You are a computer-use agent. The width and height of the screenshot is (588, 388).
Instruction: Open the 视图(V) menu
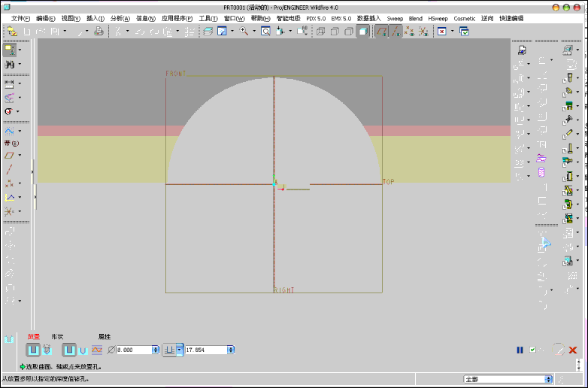point(71,18)
